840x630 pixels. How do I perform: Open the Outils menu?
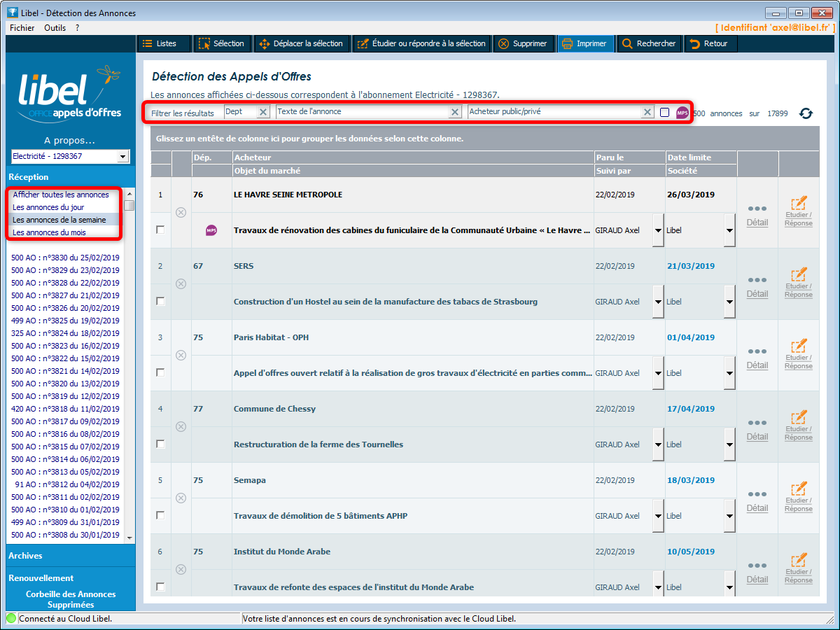click(x=55, y=27)
